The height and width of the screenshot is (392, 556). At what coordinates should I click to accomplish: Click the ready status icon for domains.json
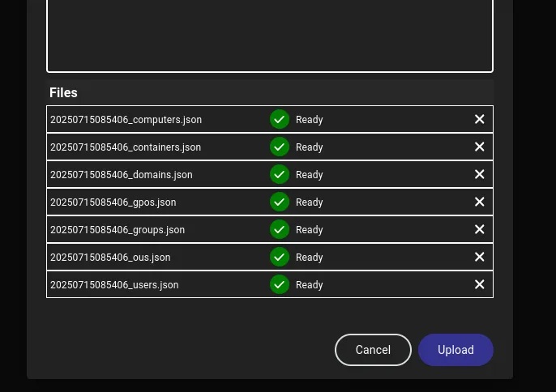pos(280,175)
